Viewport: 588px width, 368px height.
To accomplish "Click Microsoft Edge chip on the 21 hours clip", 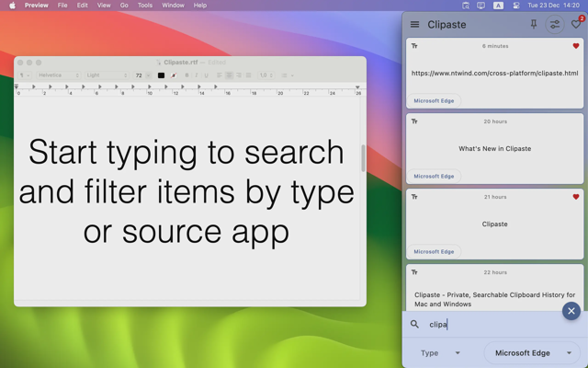I will tap(434, 251).
